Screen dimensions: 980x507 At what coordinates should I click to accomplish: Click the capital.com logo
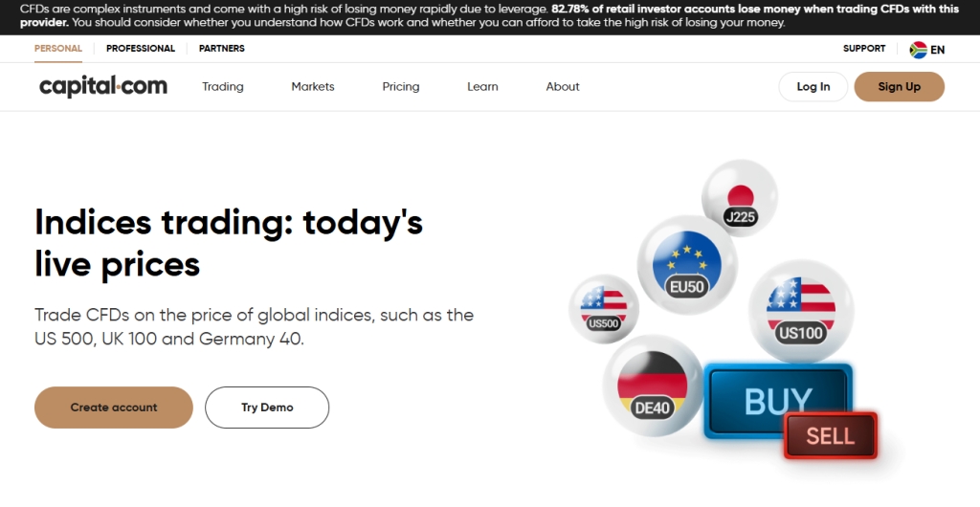(103, 87)
